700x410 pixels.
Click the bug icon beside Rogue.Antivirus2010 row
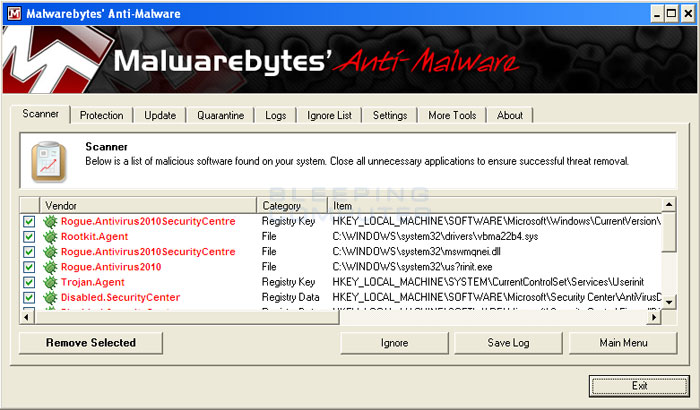click(50, 267)
